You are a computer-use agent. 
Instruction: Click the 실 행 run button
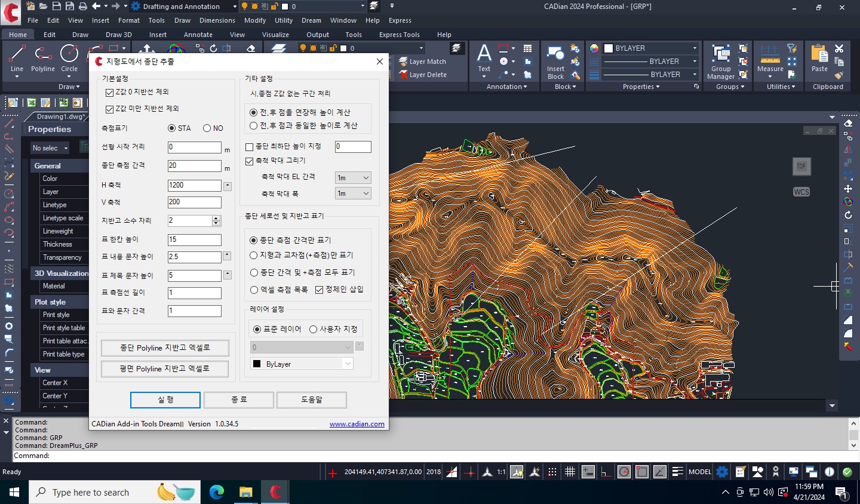tap(165, 400)
